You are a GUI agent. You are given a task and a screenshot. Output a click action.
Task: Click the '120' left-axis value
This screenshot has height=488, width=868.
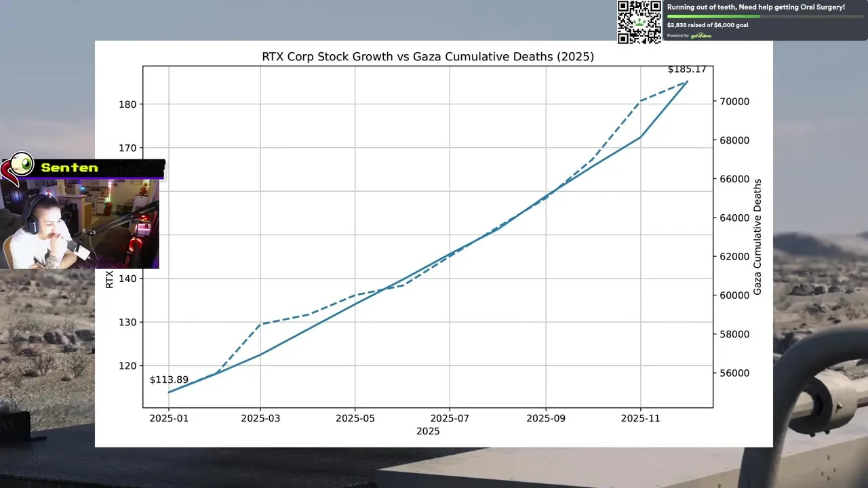[127, 366]
